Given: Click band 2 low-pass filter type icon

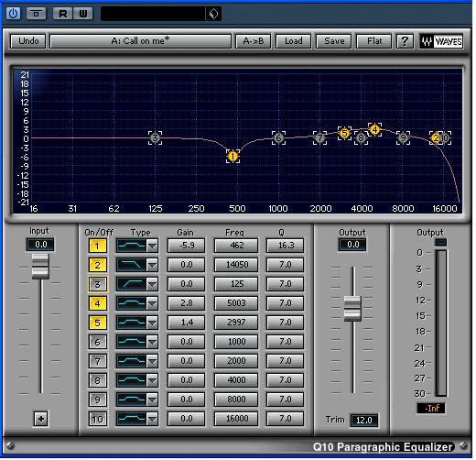Looking at the screenshot, I should pyautogui.click(x=132, y=265).
